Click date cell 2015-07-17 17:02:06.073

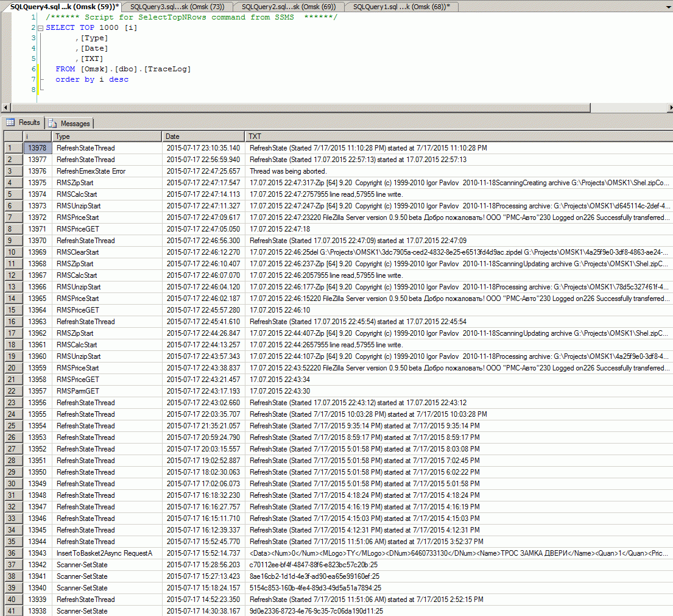(x=203, y=484)
